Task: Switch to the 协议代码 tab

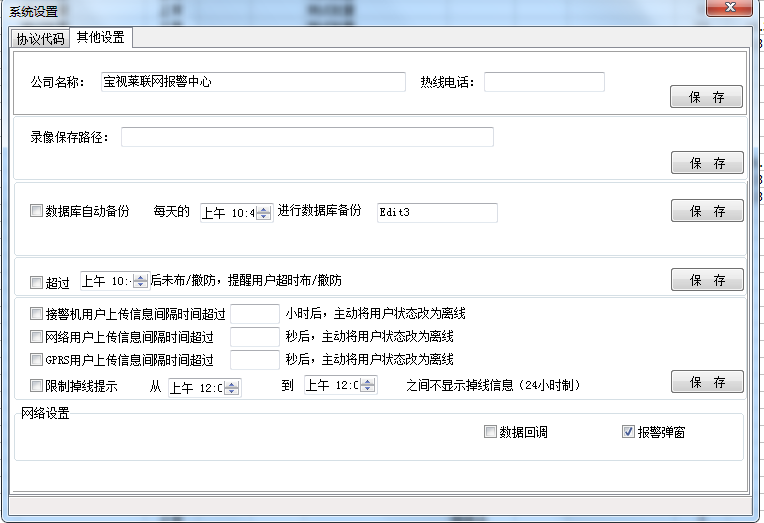Action: 40,39
